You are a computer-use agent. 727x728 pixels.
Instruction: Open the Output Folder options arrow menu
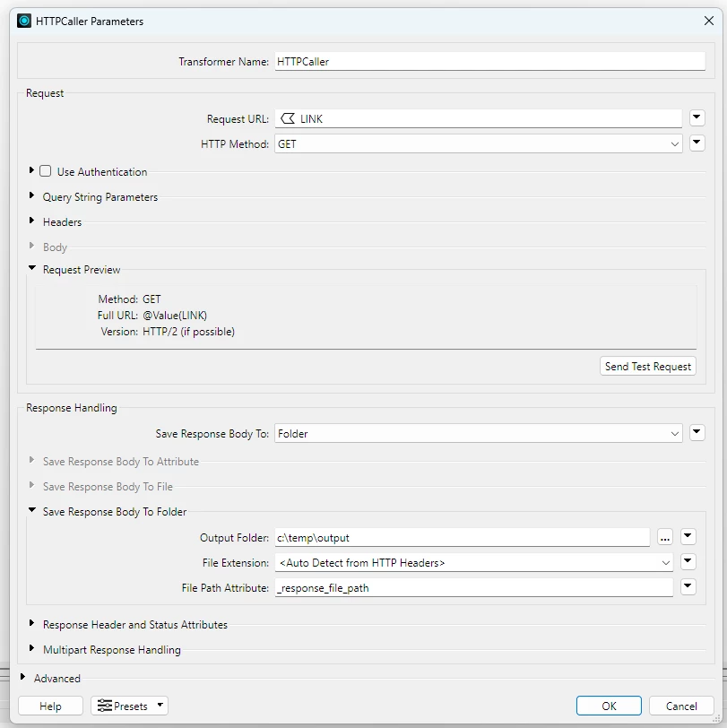(x=688, y=537)
